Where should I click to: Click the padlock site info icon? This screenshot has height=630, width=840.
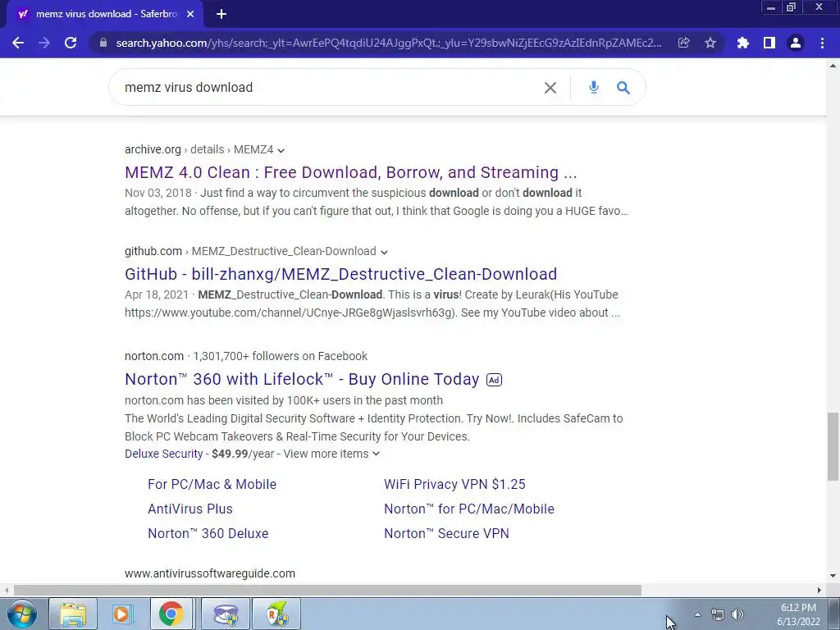(103, 43)
